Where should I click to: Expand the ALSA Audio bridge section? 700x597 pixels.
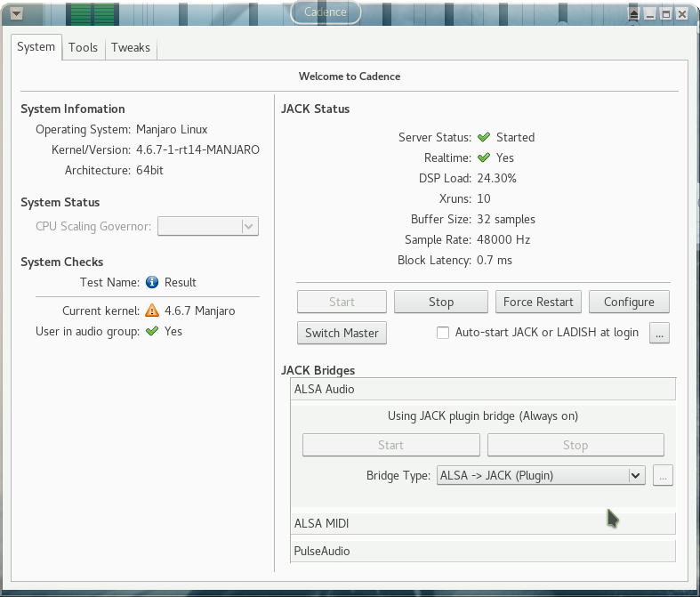pyautogui.click(x=483, y=389)
